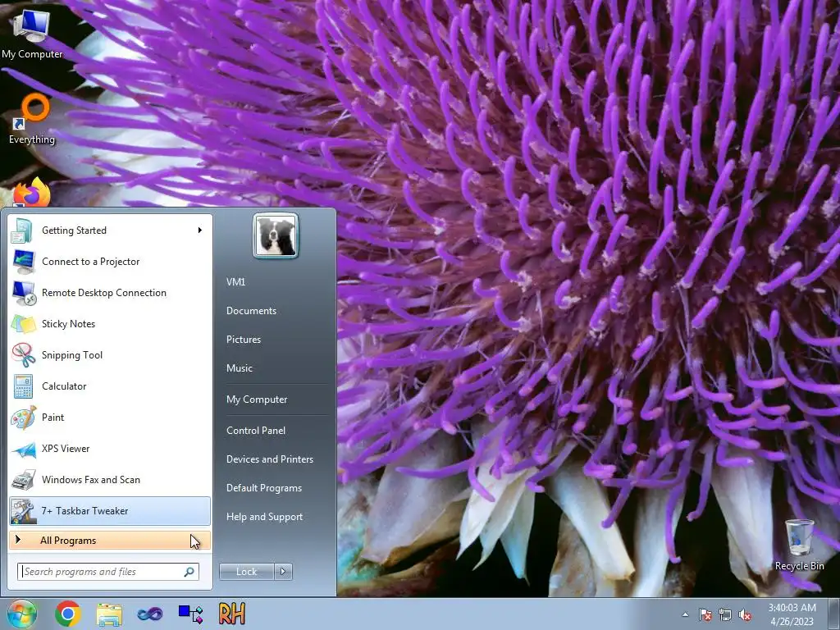Select the Firefox desktop icon
840x630 pixels.
coord(32,192)
